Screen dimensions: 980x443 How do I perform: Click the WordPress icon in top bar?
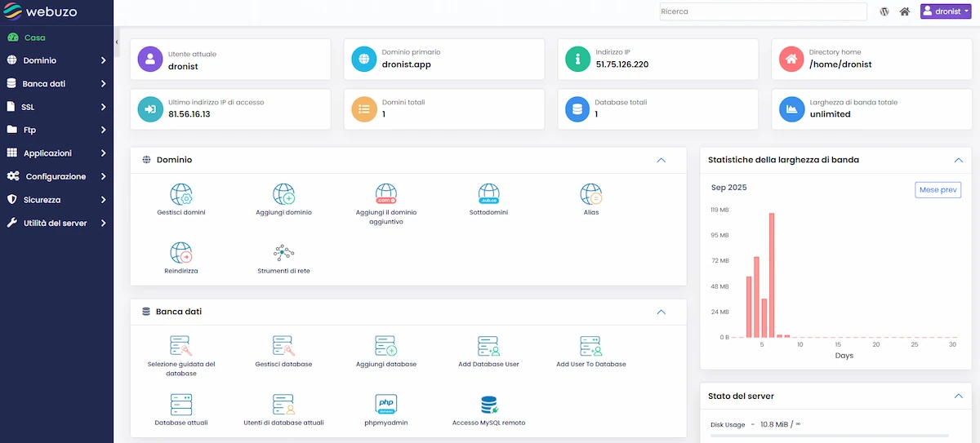click(884, 11)
